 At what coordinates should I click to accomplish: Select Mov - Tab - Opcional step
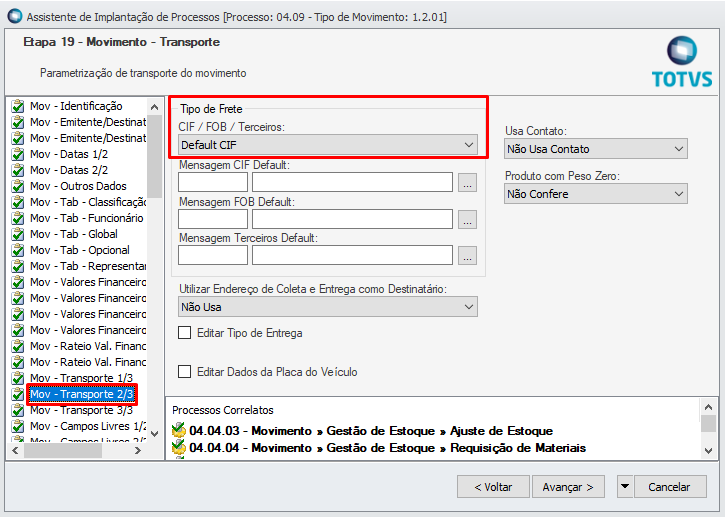coord(80,250)
